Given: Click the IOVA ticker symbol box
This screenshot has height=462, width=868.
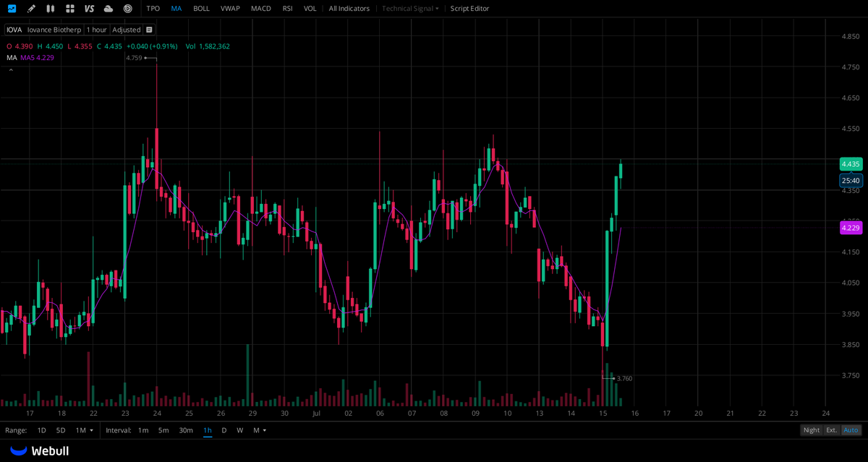Looking at the screenshot, I should (x=14, y=30).
